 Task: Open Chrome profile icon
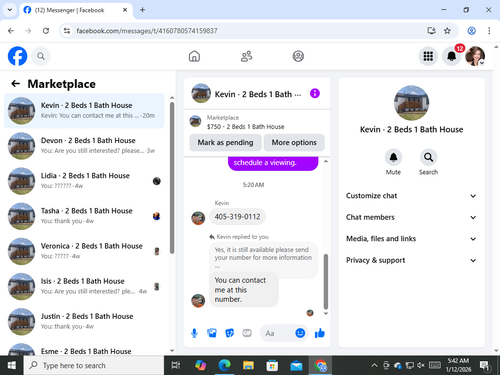471,31
